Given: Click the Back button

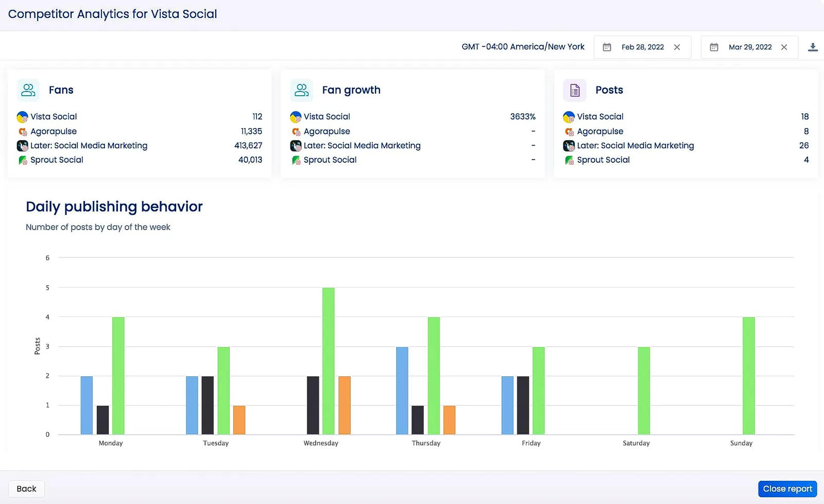Looking at the screenshot, I should pyautogui.click(x=26, y=489).
